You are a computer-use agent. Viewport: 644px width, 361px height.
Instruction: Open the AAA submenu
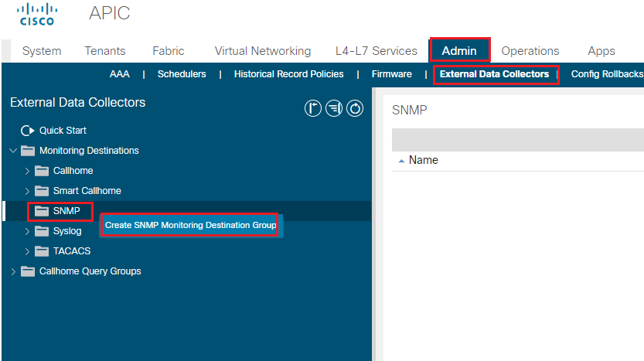tap(120, 74)
